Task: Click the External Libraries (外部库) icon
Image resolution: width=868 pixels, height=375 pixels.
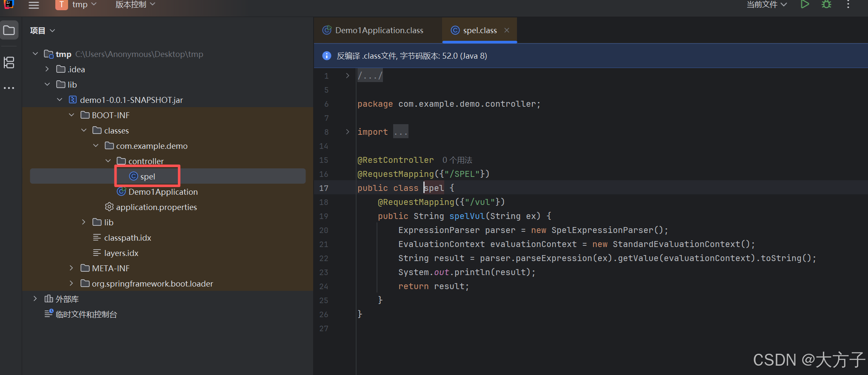Action: point(49,298)
